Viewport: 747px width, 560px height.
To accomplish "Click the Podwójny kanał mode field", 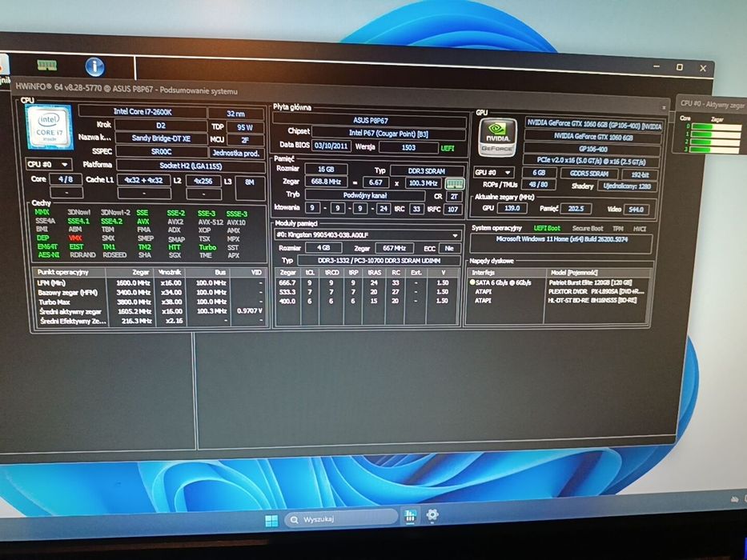I will point(365,195).
